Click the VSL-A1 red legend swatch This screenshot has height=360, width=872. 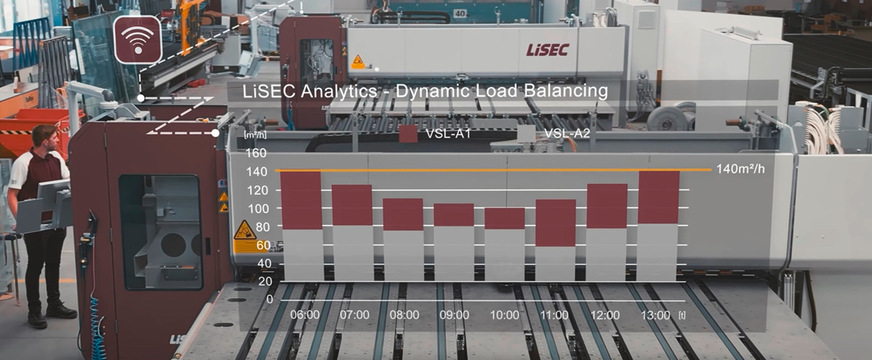point(408,134)
